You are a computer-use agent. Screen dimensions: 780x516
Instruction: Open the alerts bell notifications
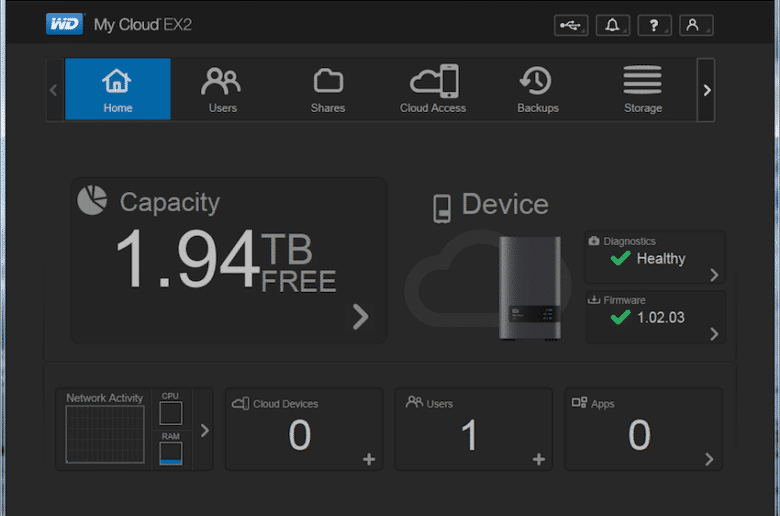point(613,25)
